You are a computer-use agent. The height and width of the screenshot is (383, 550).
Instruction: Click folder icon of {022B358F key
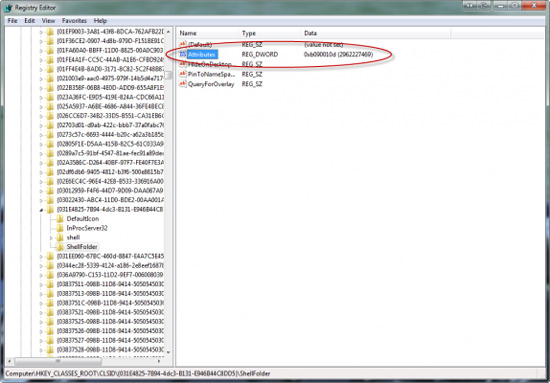[50, 88]
